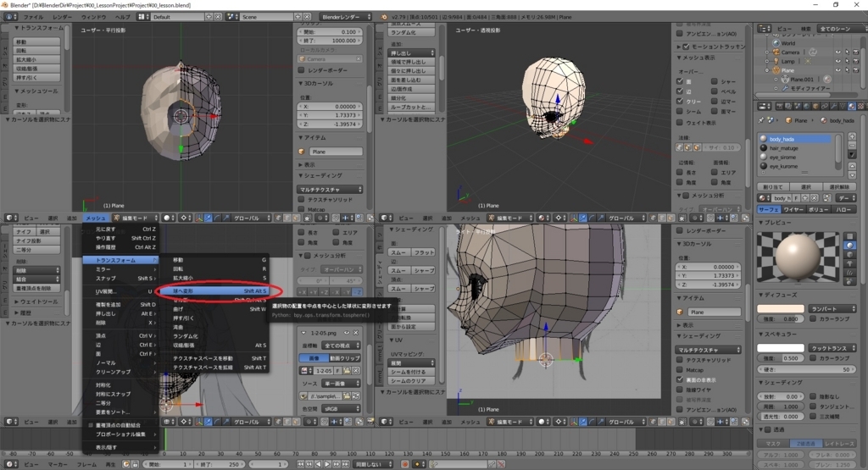Click the modifier wrench icon in the outliner
The width and height of the screenshot is (868, 470).
coord(785,89)
